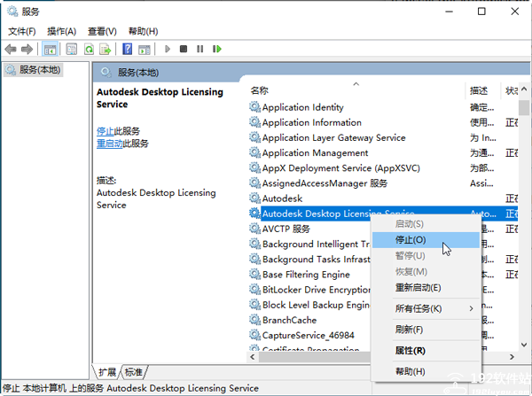Click the Stop Service square icon
The width and height of the screenshot is (532, 396).
coord(184,50)
